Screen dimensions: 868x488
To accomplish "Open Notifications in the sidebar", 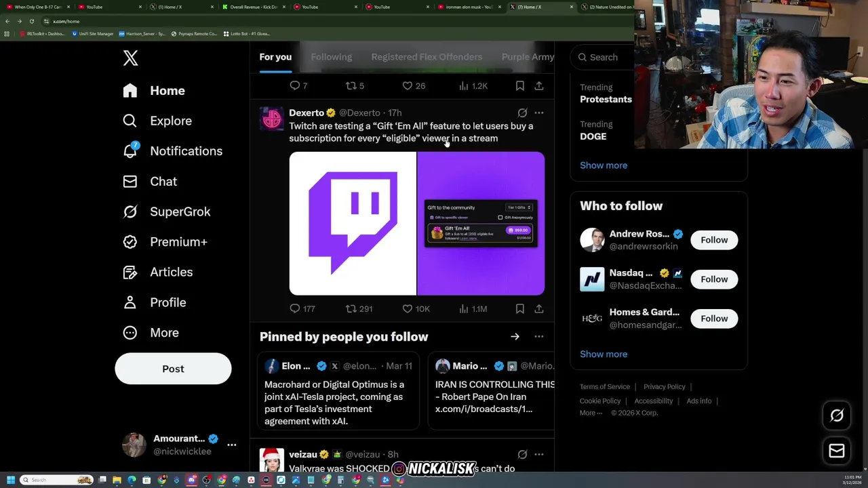I will (x=172, y=151).
